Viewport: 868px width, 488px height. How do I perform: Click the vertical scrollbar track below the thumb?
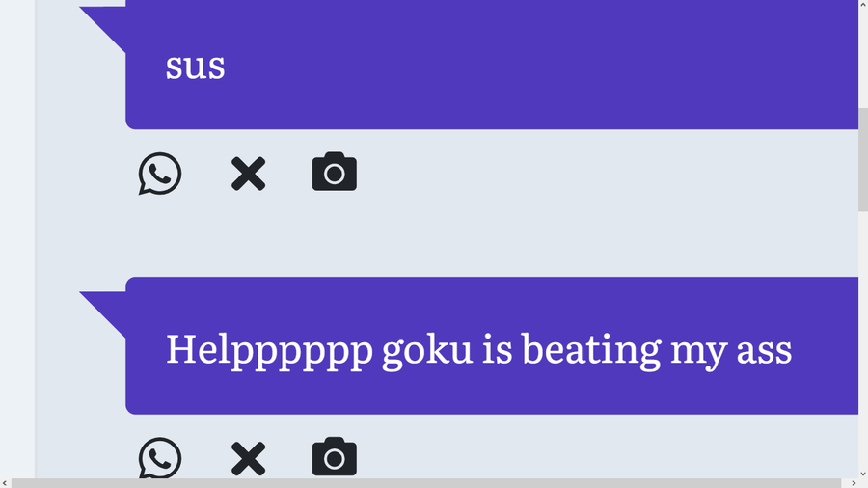(x=863, y=338)
